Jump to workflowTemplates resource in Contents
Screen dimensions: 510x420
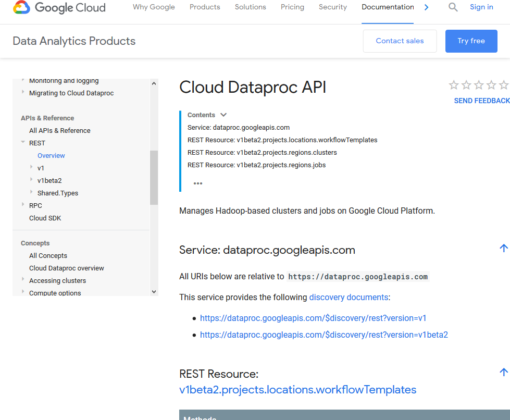click(282, 140)
